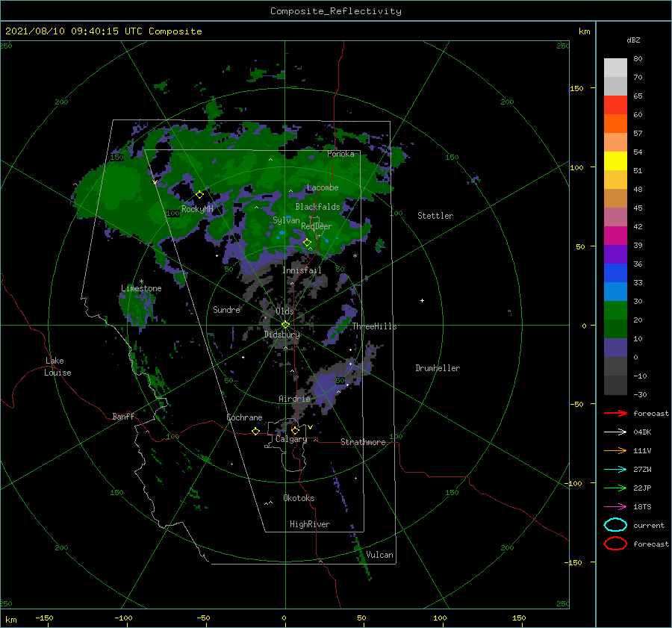Viewport: 672px width, 628px height.
Task: Click the Banff label
Action: click(x=123, y=416)
